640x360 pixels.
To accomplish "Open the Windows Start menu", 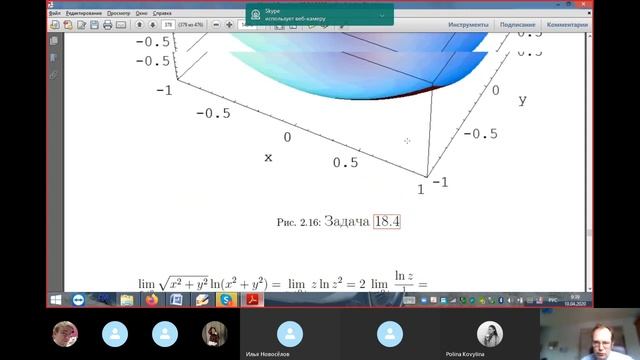I will [x=56, y=300].
